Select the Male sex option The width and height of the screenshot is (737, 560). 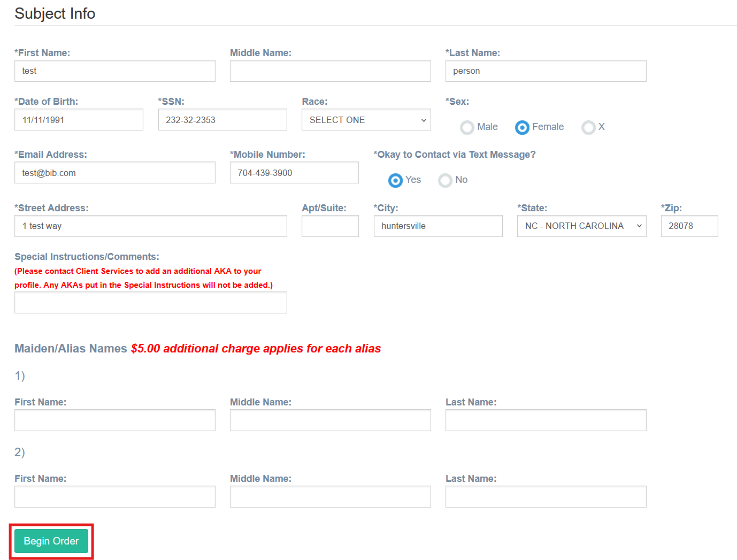[x=467, y=127]
